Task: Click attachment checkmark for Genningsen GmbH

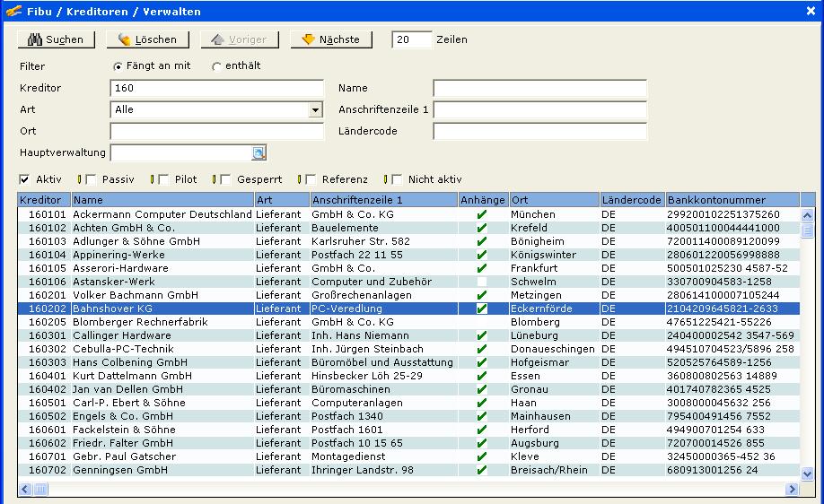Action: click(x=482, y=470)
